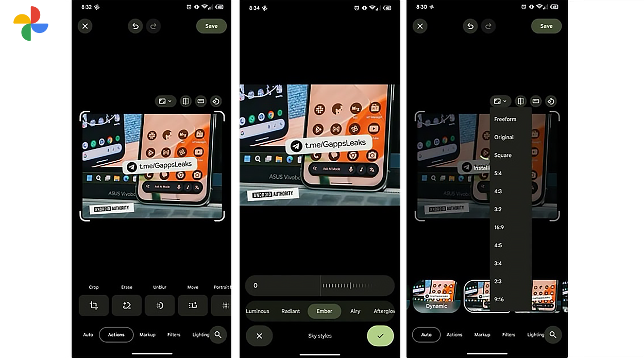Save the edited photo on the 8:32 screen
The image size is (644, 358).
tap(211, 26)
